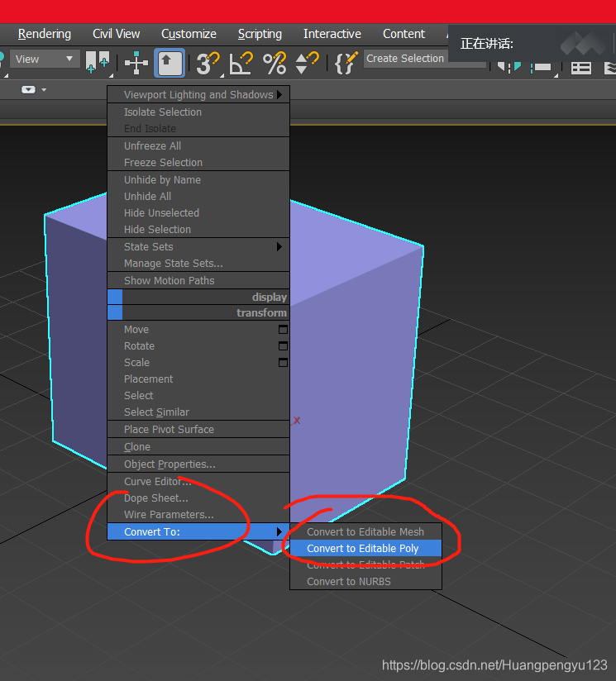The width and height of the screenshot is (616, 681).
Task: Open Manage State Sets dialog
Action: (198, 263)
